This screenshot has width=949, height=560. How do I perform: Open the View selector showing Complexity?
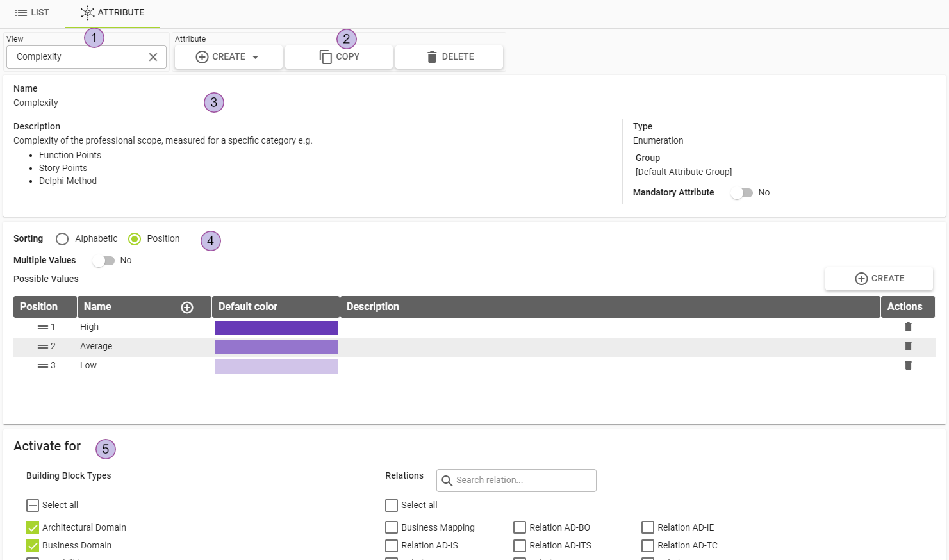click(77, 57)
